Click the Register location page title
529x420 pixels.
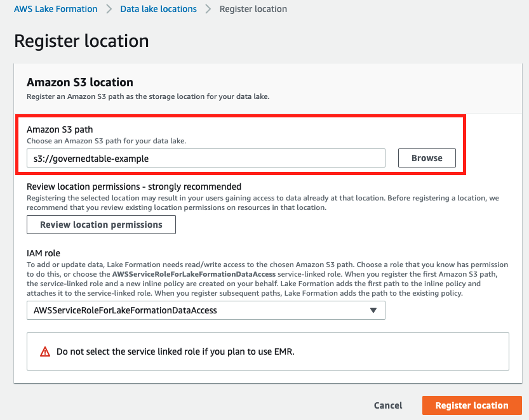pos(81,41)
